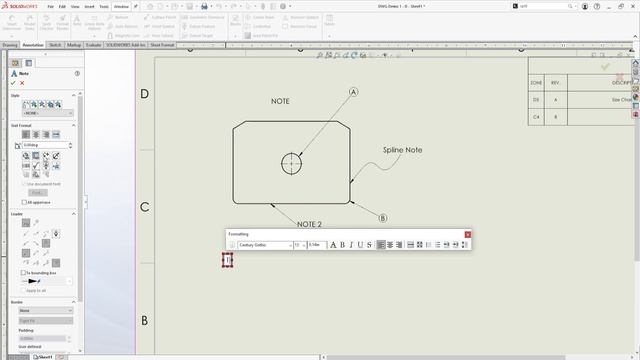Image resolution: width=640 pixels, height=360 pixels.
Task: Open the Annotation ribbon tab
Action: tap(33, 45)
